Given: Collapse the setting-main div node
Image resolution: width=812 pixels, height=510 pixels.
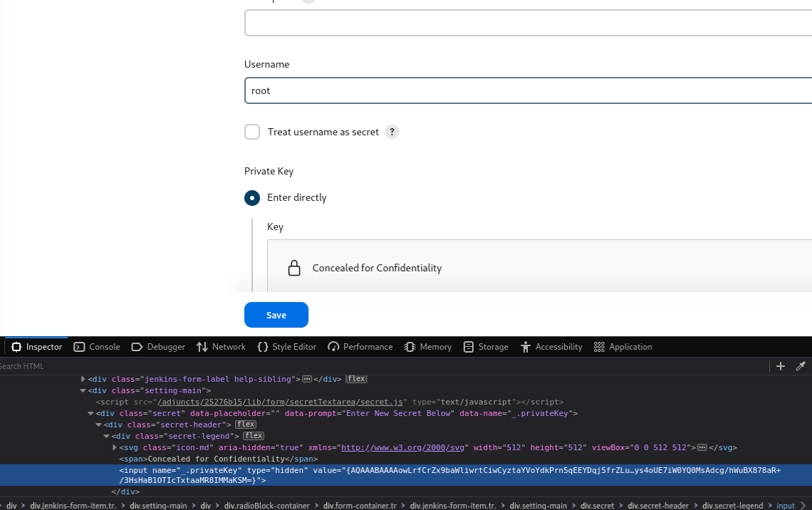Looking at the screenshot, I should tap(83, 390).
